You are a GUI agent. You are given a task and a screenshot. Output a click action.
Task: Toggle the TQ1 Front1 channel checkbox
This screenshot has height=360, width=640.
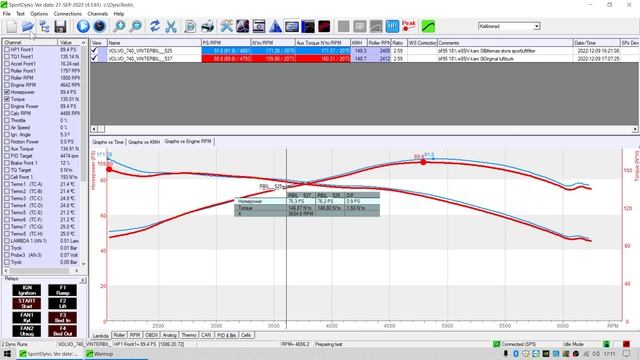(7, 56)
